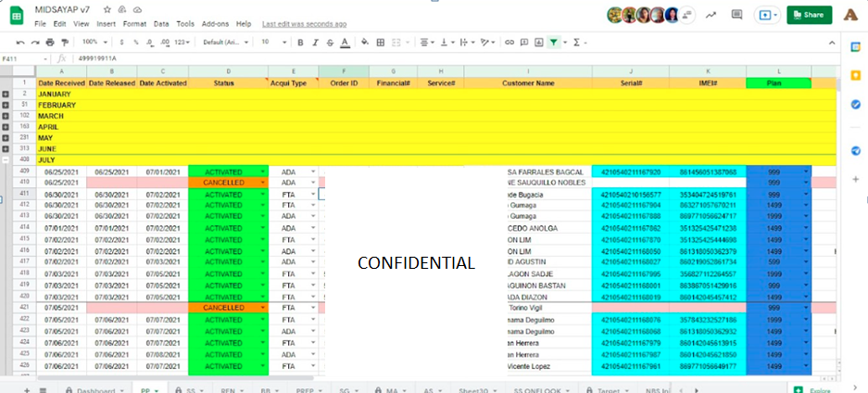
Task: Open text wrapping options
Action: pos(467,42)
